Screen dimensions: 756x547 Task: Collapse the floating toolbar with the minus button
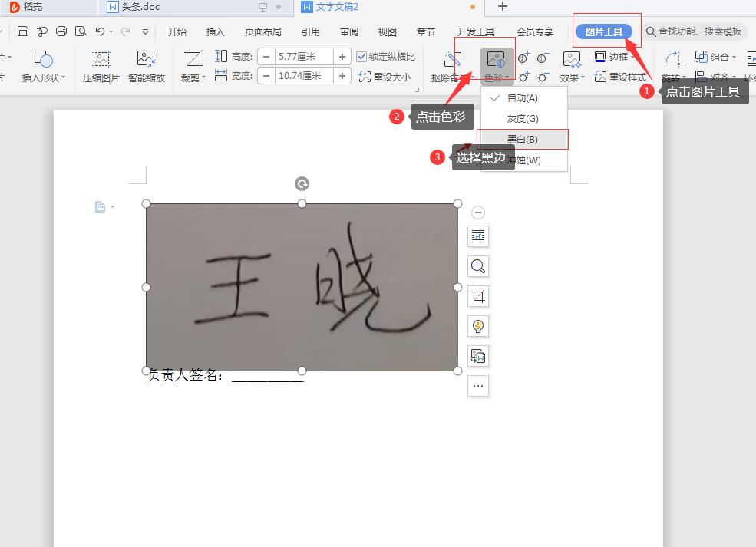click(477, 213)
